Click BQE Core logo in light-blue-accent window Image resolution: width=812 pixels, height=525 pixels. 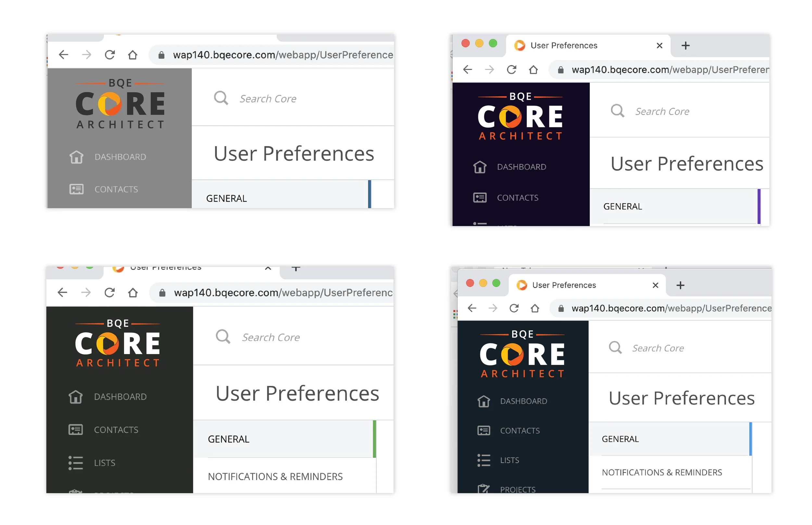point(522,354)
